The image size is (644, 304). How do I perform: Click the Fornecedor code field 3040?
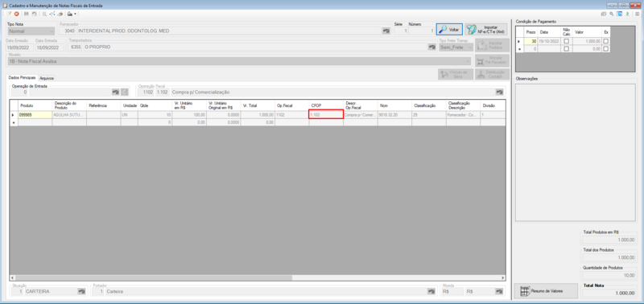point(68,31)
